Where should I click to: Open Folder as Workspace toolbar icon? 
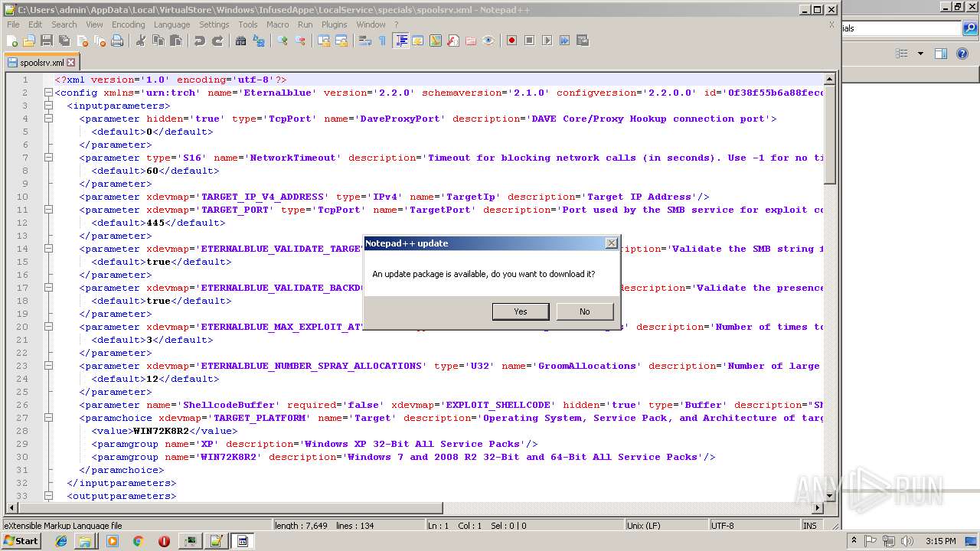click(471, 41)
